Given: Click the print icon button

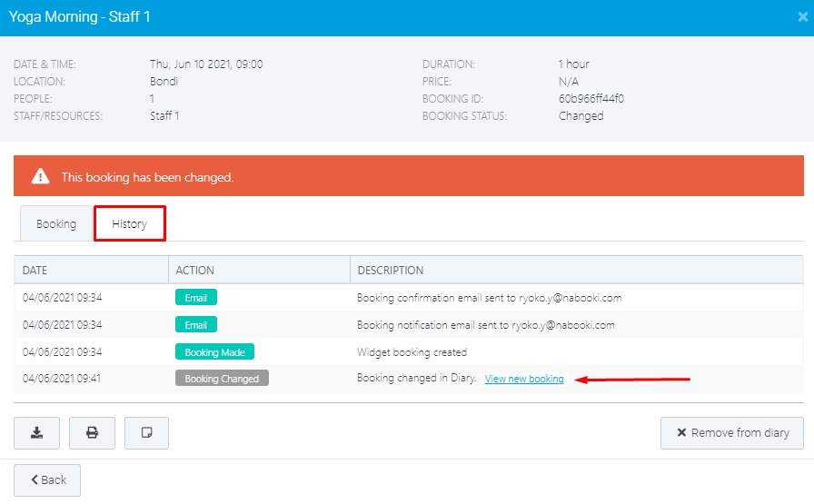Looking at the screenshot, I should [x=92, y=433].
